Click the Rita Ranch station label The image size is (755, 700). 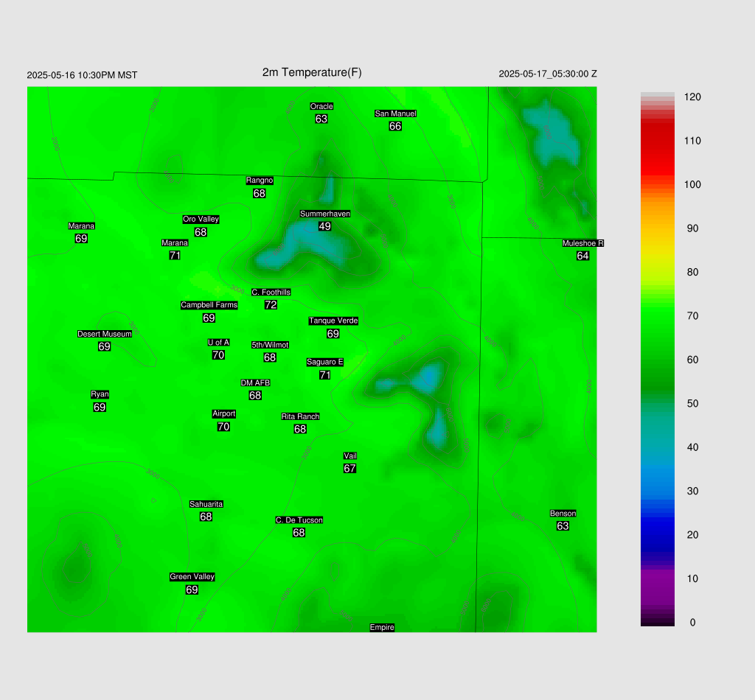(301, 416)
